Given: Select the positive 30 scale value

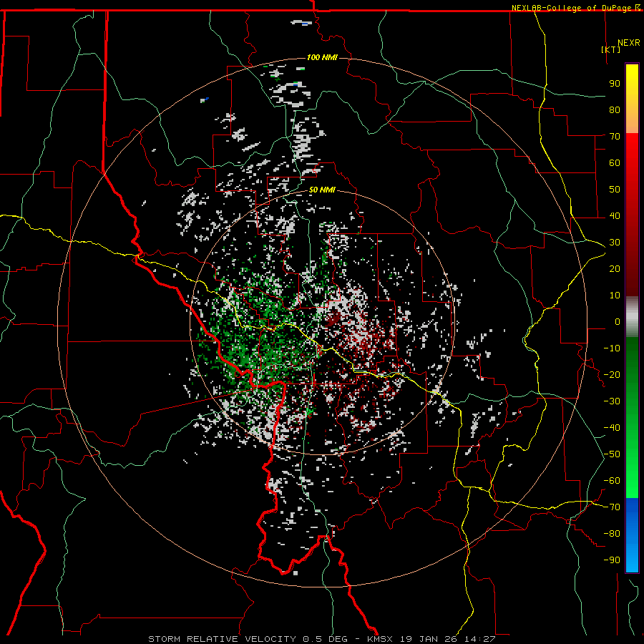Looking at the screenshot, I should pyautogui.click(x=615, y=243).
